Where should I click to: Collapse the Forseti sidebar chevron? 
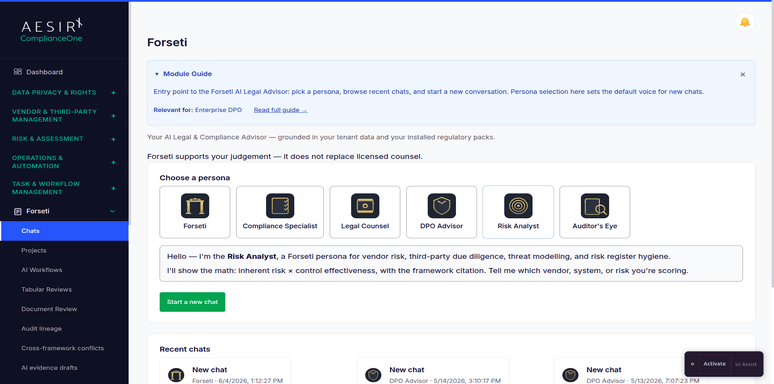click(113, 211)
